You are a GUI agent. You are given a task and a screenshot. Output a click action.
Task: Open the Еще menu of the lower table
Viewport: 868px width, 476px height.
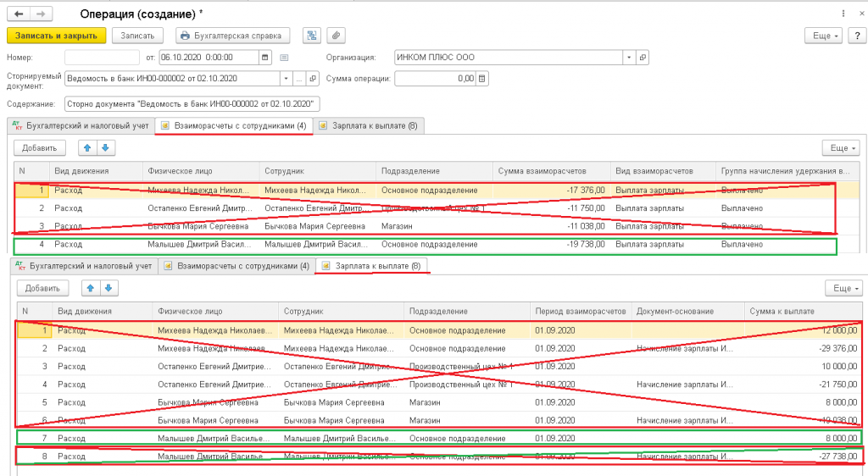(844, 288)
